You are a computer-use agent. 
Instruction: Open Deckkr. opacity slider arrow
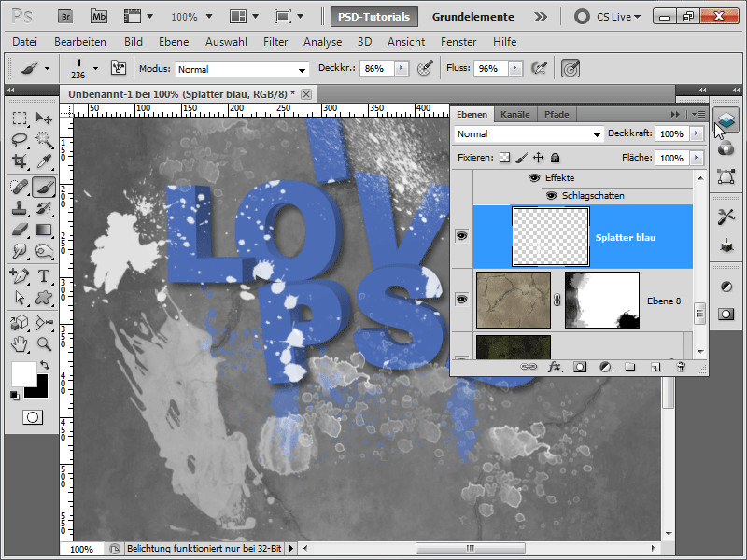[402, 68]
